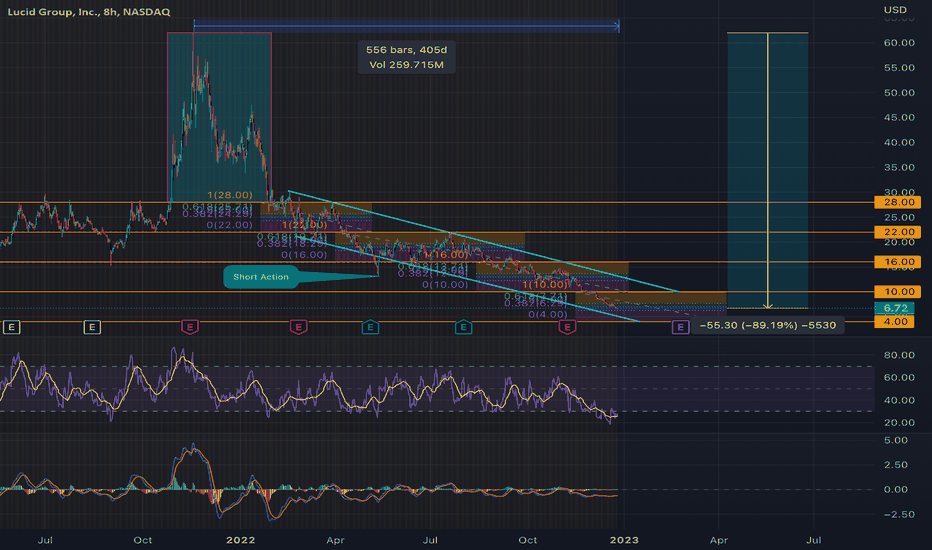Select the 0(16.00) Fibonacci level label

coord(304,254)
